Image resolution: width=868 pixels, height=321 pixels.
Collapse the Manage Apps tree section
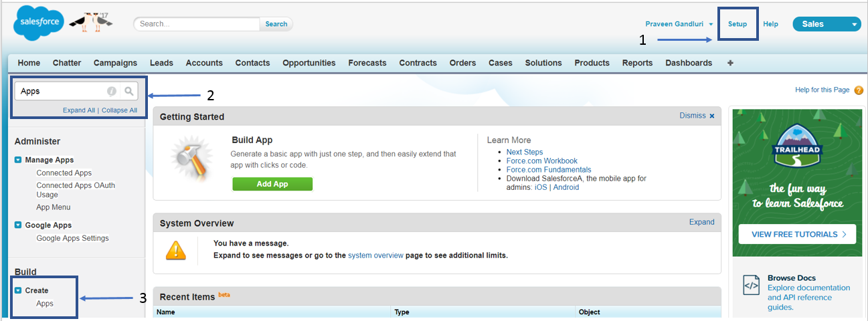18,160
